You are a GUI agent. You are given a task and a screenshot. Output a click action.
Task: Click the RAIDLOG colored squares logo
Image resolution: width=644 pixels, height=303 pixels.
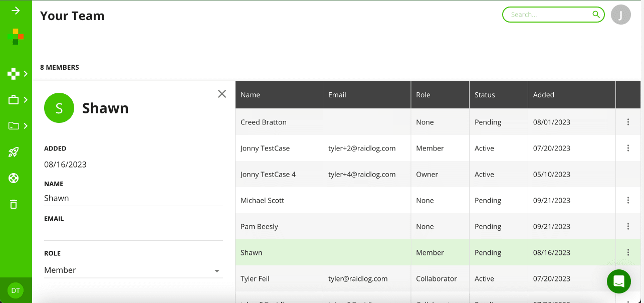[x=16, y=36]
